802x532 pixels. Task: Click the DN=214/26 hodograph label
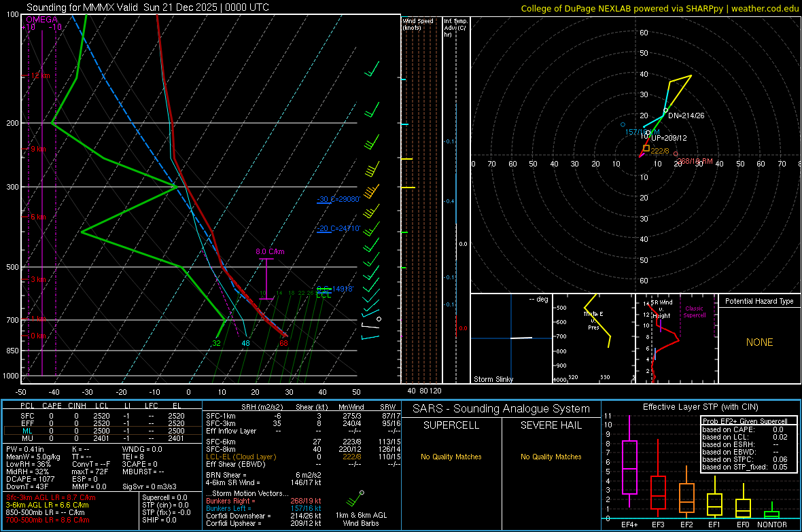pyautogui.click(x=686, y=116)
